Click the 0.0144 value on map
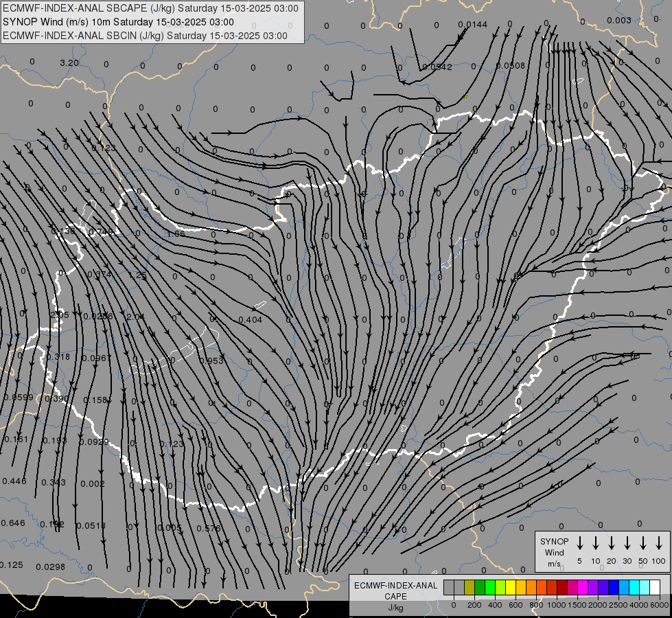This screenshot has width=672, height=618. [473, 25]
